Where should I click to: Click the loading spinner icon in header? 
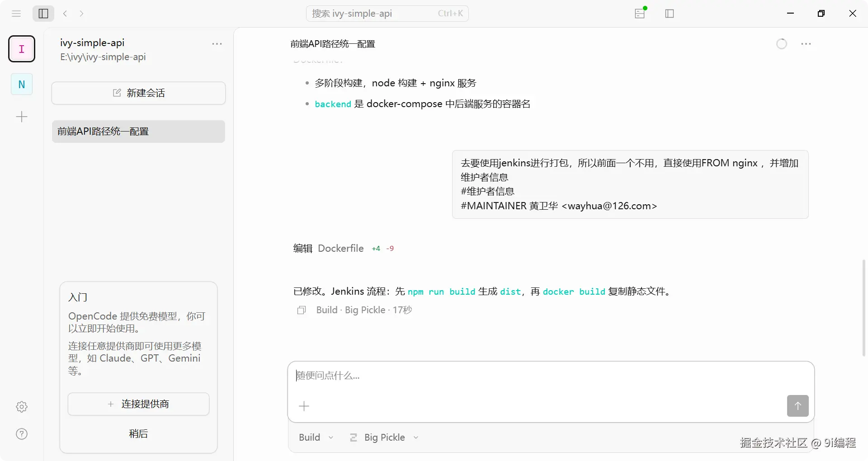point(782,44)
